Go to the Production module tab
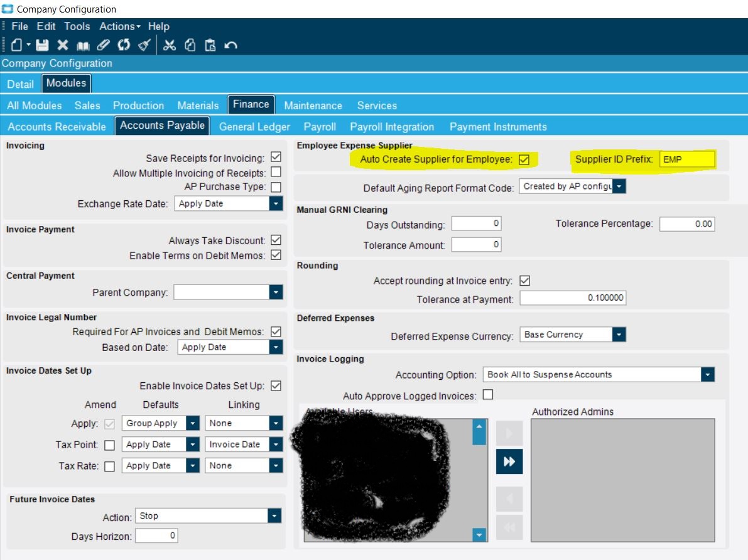The height and width of the screenshot is (560, 748). click(138, 105)
